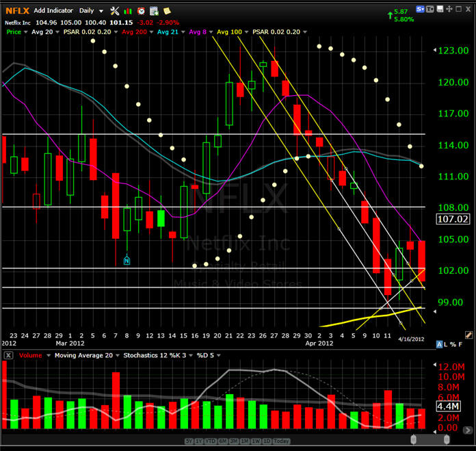Click the green 5.80% gain value
476x451 pixels.
404,19
